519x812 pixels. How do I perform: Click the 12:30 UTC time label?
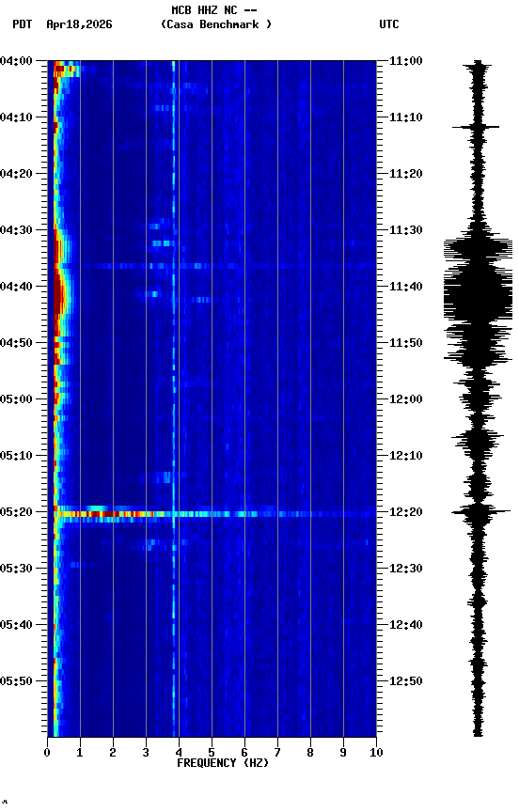click(x=405, y=569)
